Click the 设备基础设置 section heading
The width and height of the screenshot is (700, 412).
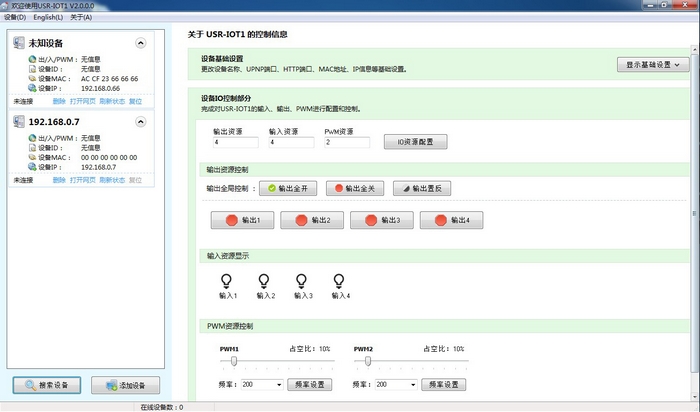[222, 58]
